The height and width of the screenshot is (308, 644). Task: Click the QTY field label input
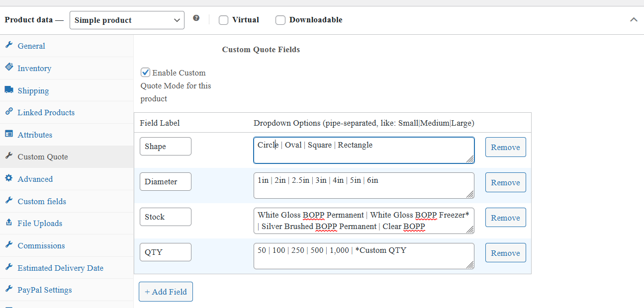point(165,252)
